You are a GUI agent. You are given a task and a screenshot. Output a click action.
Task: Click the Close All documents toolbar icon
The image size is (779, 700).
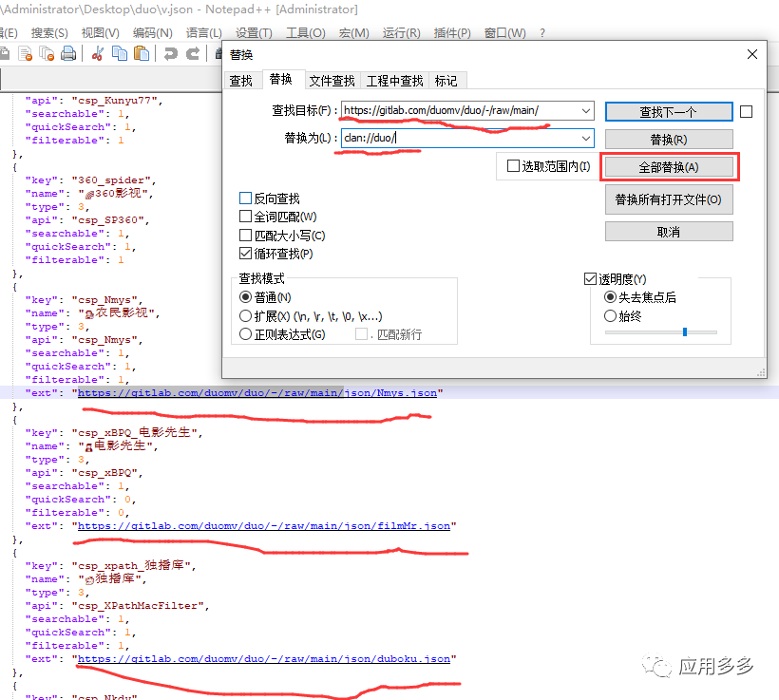click(47, 54)
